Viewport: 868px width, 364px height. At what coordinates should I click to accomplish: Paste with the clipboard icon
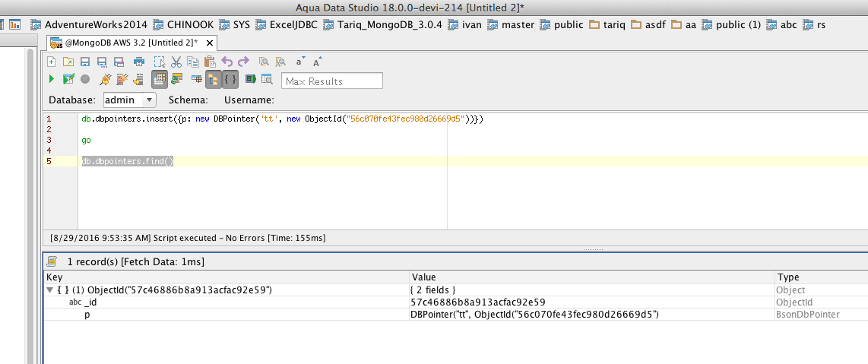209,62
